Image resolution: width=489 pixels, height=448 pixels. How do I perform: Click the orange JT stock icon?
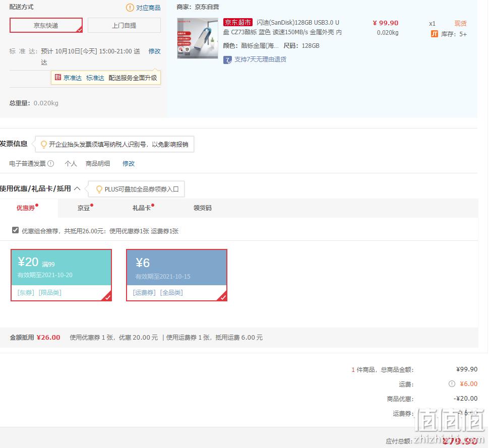click(x=435, y=34)
